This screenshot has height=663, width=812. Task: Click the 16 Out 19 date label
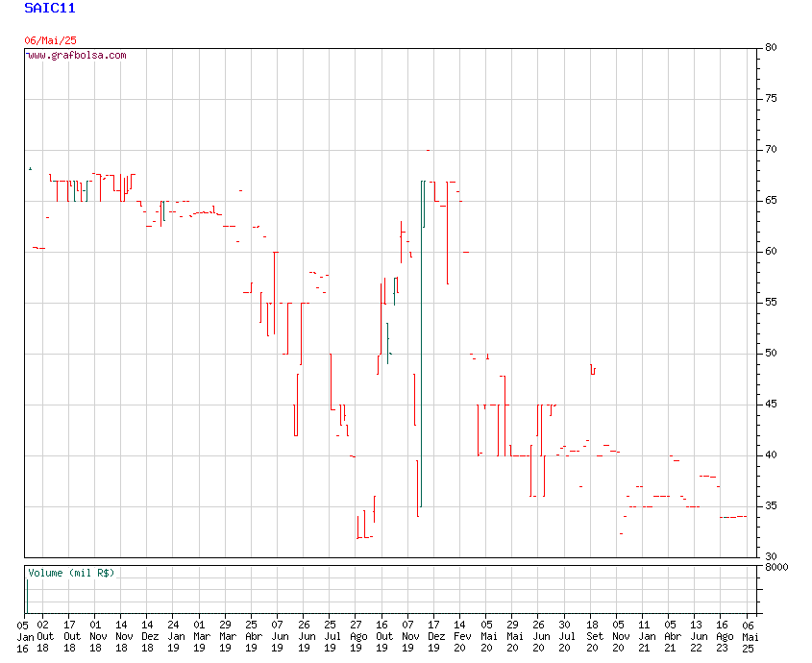pyautogui.click(x=382, y=637)
